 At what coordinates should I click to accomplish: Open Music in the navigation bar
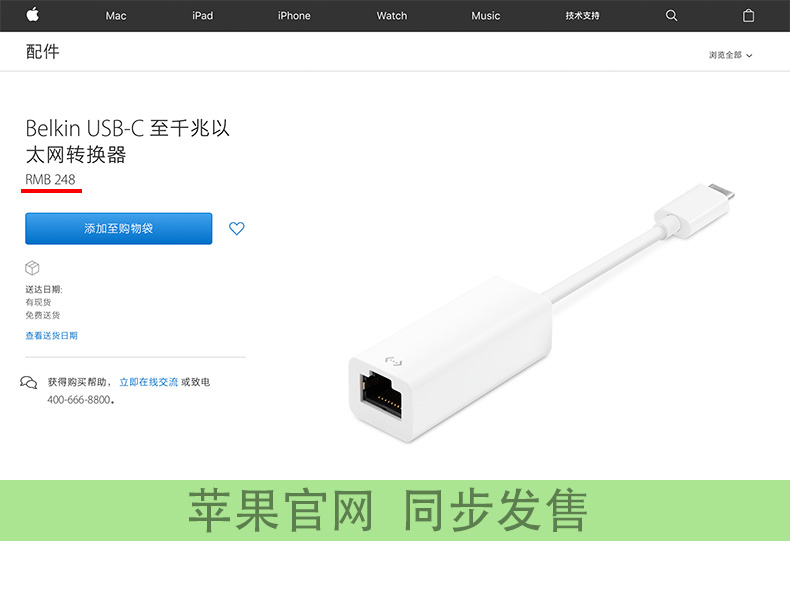pyautogui.click(x=486, y=16)
